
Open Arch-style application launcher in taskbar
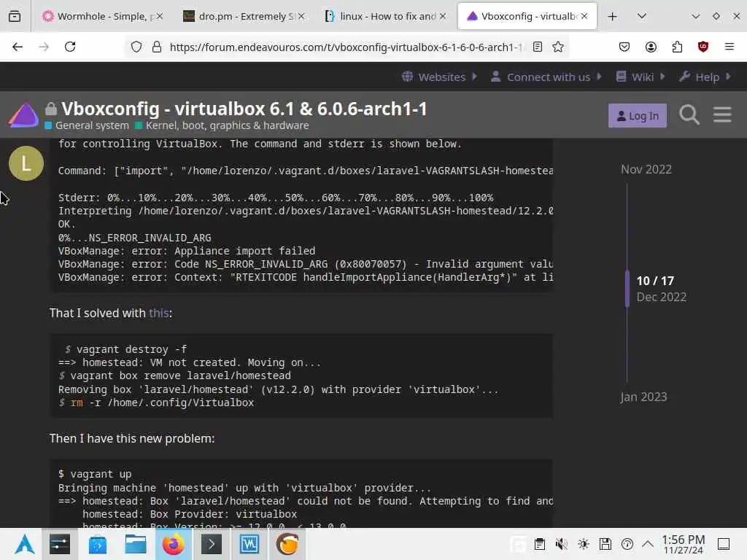[24, 544]
